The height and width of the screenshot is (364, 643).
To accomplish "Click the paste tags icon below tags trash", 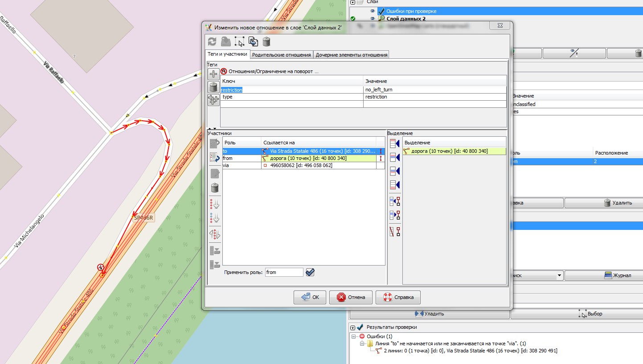I will (x=213, y=100).
